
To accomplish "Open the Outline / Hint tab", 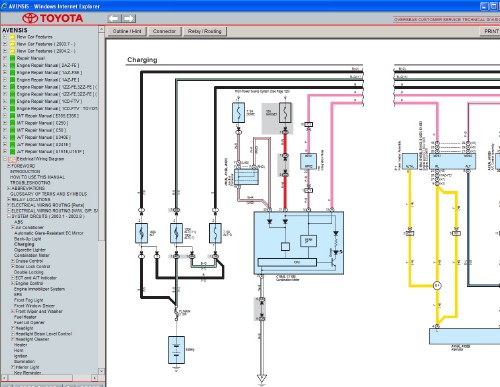I will point(127,31).
